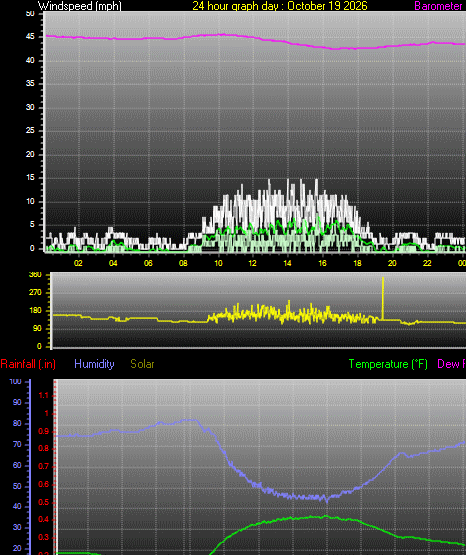Click the '35' windspeed axis value
The width and height of the screenshot is (466, 555).
pos(30,84)
